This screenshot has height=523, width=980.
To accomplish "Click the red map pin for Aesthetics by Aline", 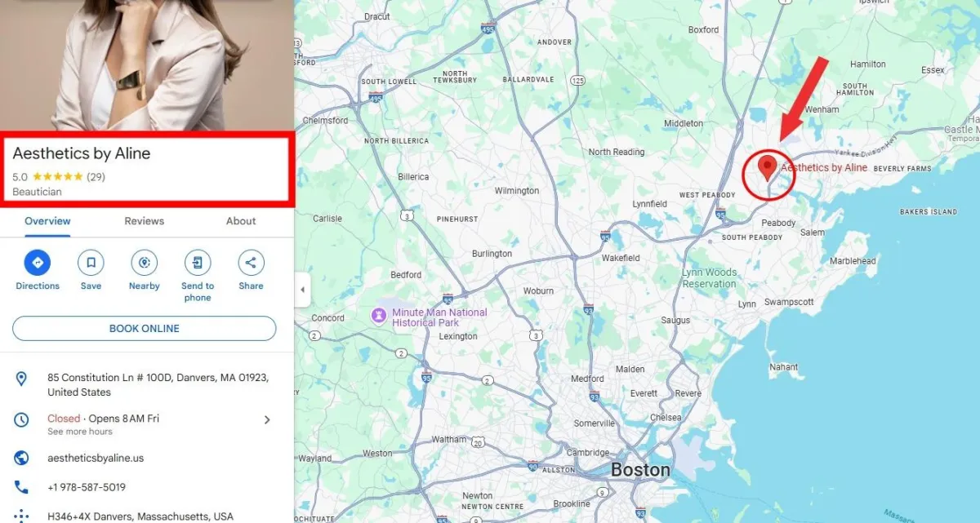I will 767,168.
